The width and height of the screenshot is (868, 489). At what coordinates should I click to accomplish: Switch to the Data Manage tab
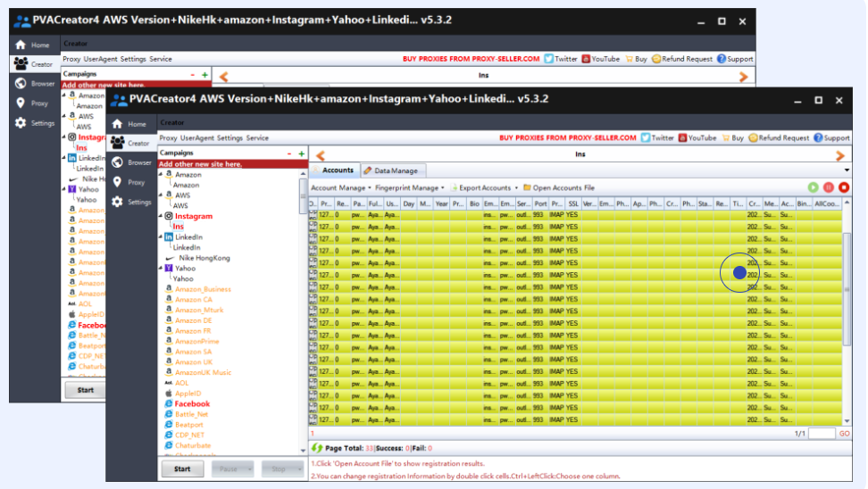(x=394, y=170)
